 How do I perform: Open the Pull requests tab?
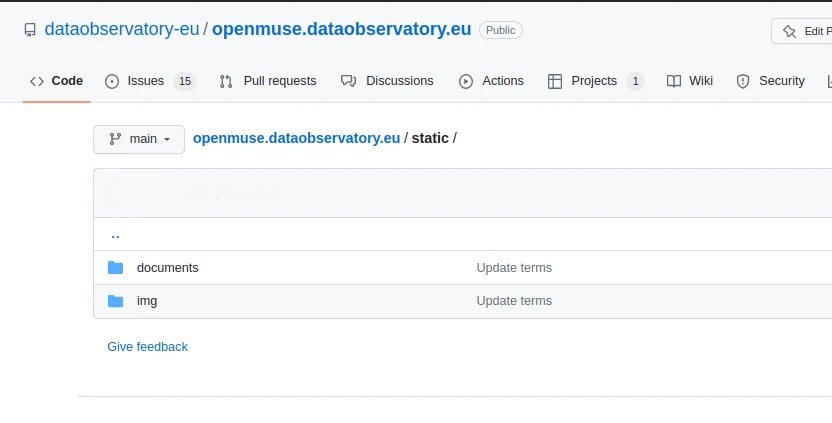tap(267, 81)
